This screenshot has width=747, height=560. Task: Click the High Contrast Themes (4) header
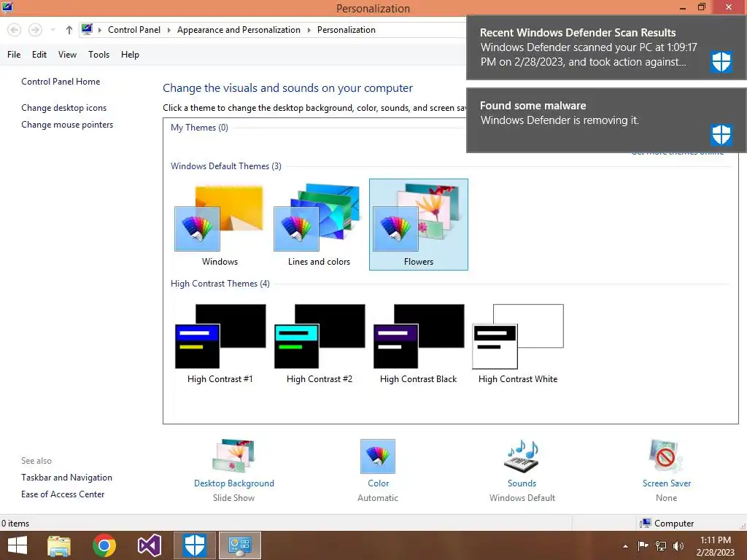(x=220, y=284)
